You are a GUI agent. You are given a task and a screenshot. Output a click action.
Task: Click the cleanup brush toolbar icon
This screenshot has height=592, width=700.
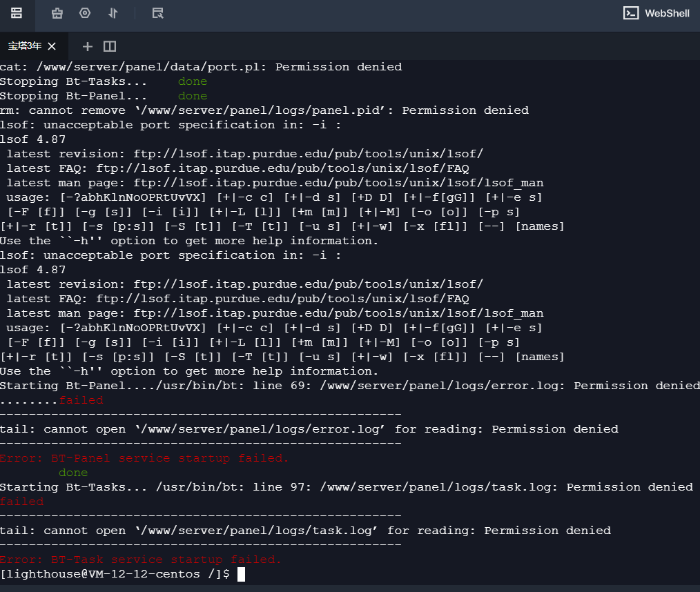coord(57,13)
